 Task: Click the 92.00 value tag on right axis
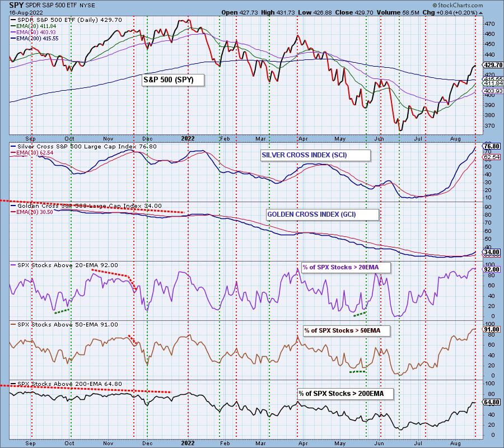[x=492, y=269]
